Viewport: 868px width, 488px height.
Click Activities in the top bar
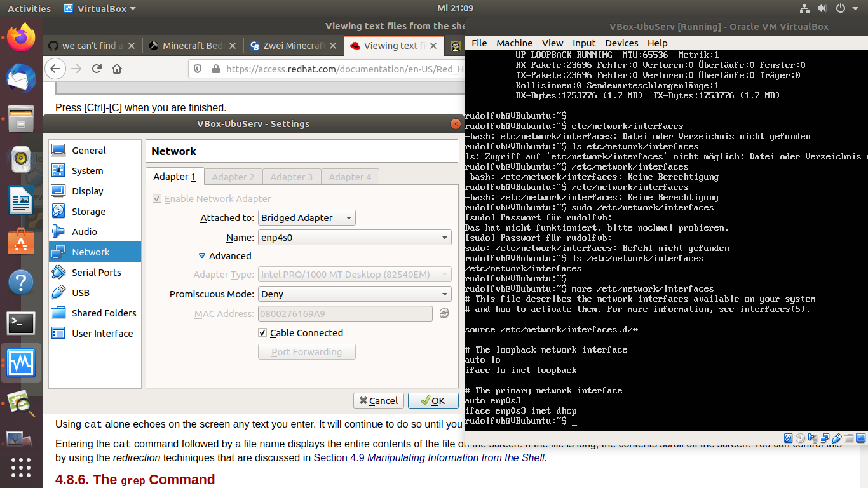click(x=29, y=9)
